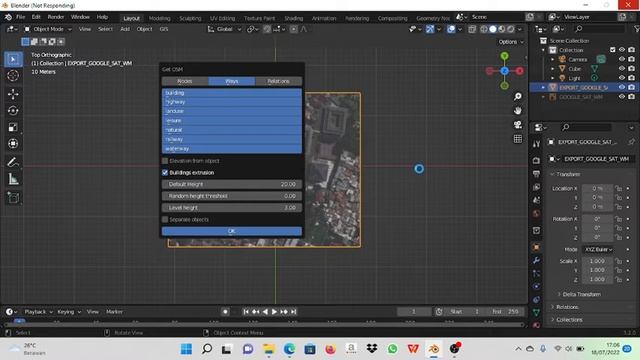Open the Add menu in viewport header

(125, 29)
